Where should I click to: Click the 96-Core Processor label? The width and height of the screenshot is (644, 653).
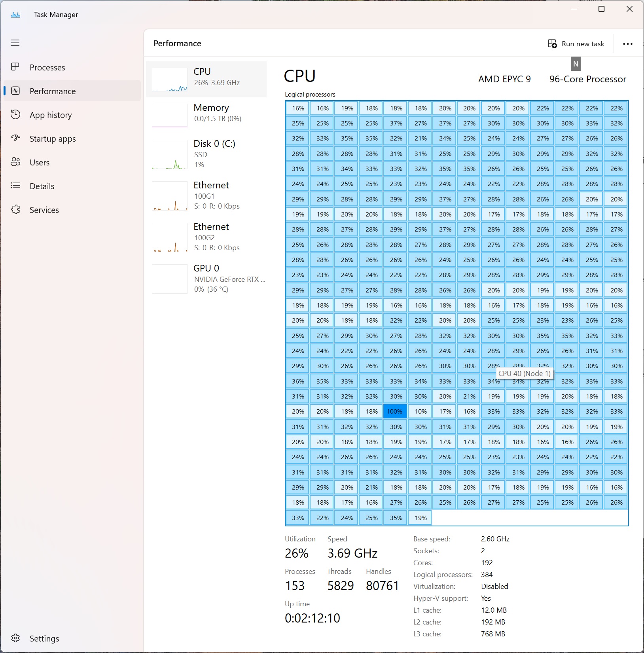pyautogui.click(x=587, y=79)
